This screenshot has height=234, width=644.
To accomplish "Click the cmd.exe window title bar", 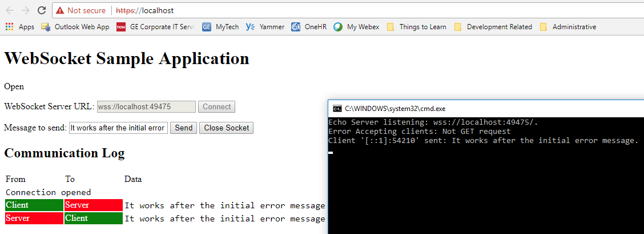I will tap(486, 109).
